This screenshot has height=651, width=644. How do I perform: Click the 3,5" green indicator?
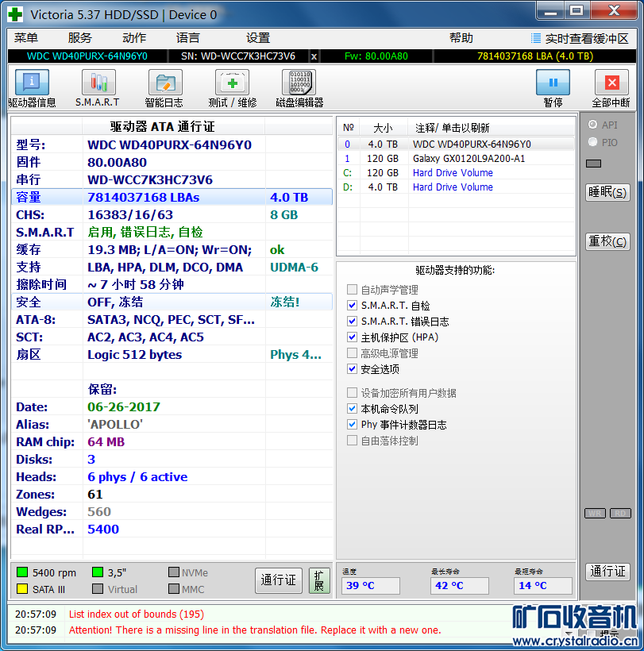[x=98, y=572]
